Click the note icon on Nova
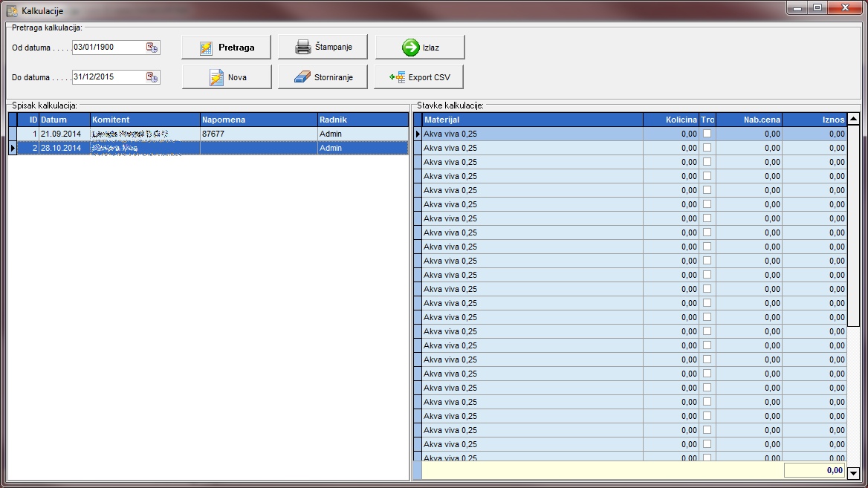 tap(216, 77)
